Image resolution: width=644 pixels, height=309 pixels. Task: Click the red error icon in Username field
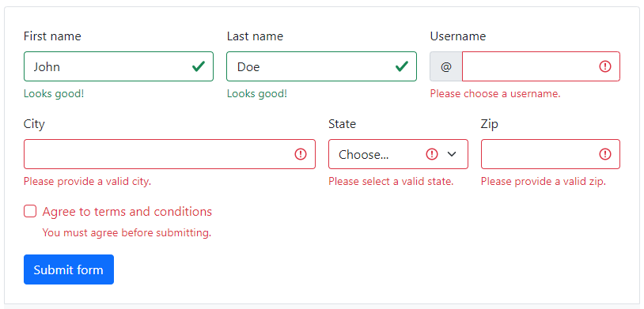(605, 66)
